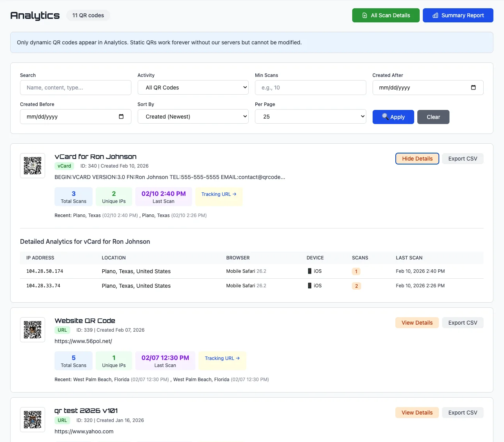Viewport: 504px width, 442px height.
Task: Open the Per Page dropdown set to 25
Action: pos(310,117)
